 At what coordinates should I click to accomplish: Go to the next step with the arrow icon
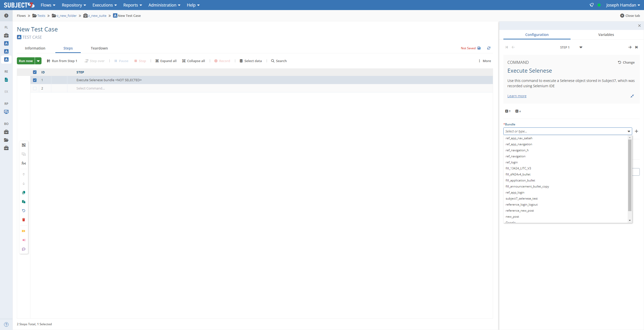630,47
